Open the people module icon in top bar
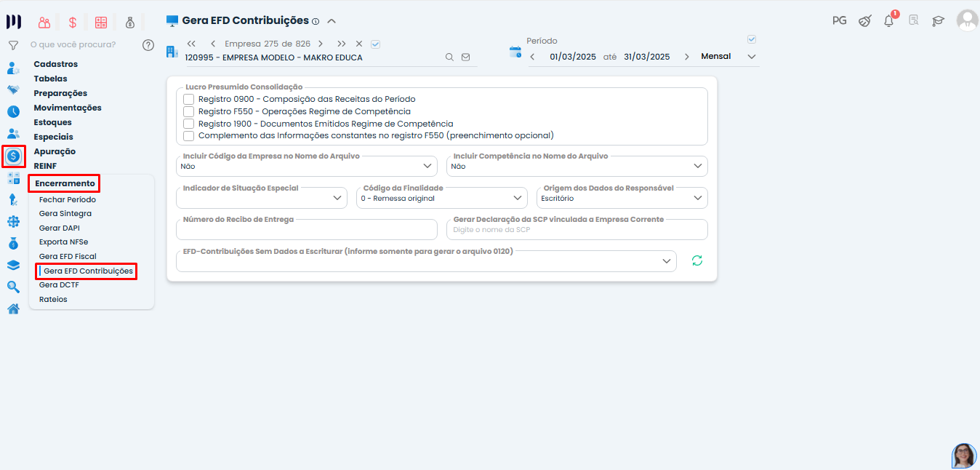Screen dimensions: 980x470 [x=45, y=23]
